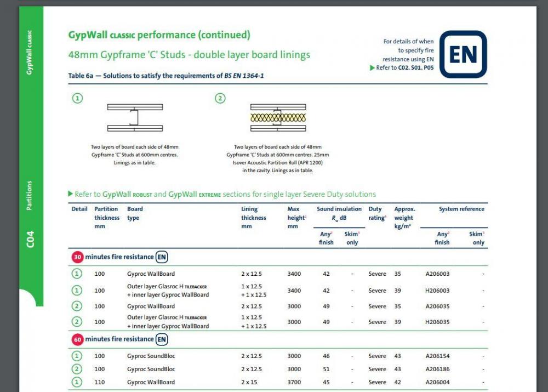Click the 'Approx. weight' column header

pos(405,218)
